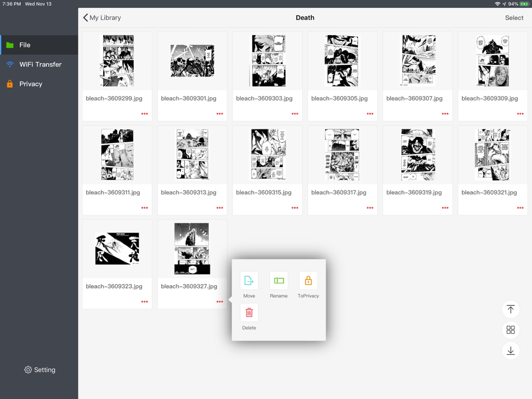
Task: Tap the Rename icon in the popup
Action: (x=279, y=280)
